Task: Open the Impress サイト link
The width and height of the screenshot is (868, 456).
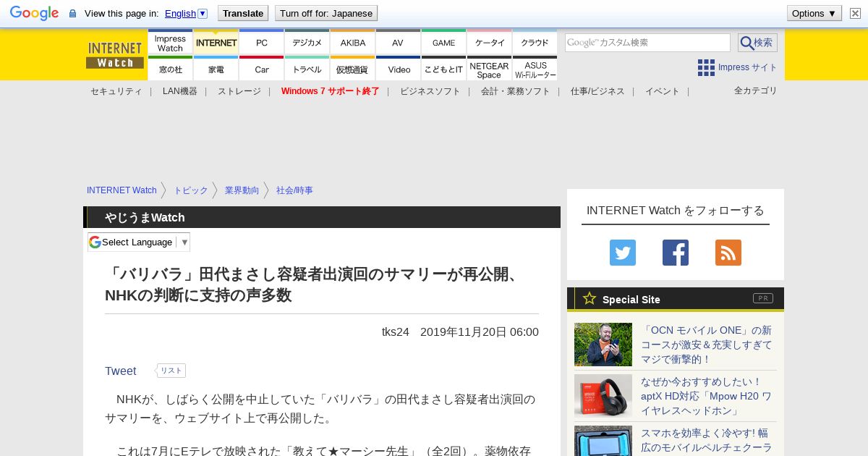Action: point(747,67)
